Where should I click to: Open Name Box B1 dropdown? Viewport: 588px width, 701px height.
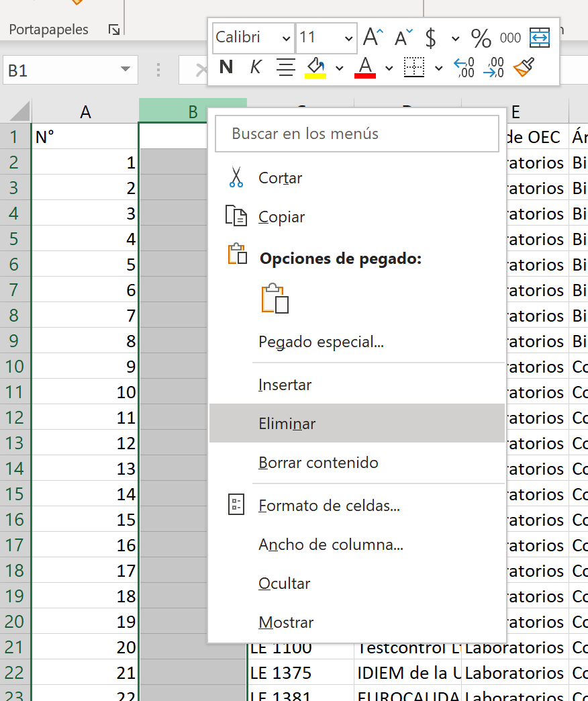point(126,69)
